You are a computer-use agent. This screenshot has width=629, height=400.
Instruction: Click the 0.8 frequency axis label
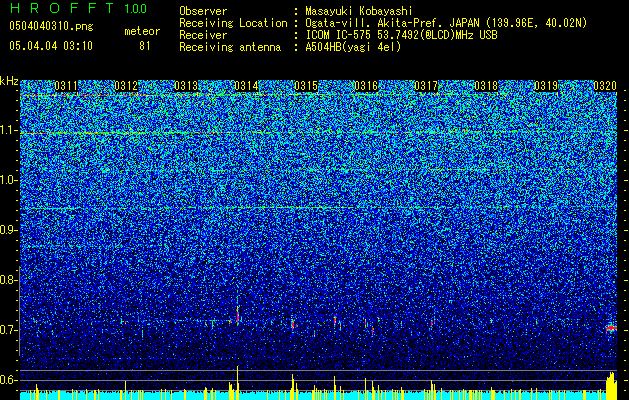pos(8,280)
